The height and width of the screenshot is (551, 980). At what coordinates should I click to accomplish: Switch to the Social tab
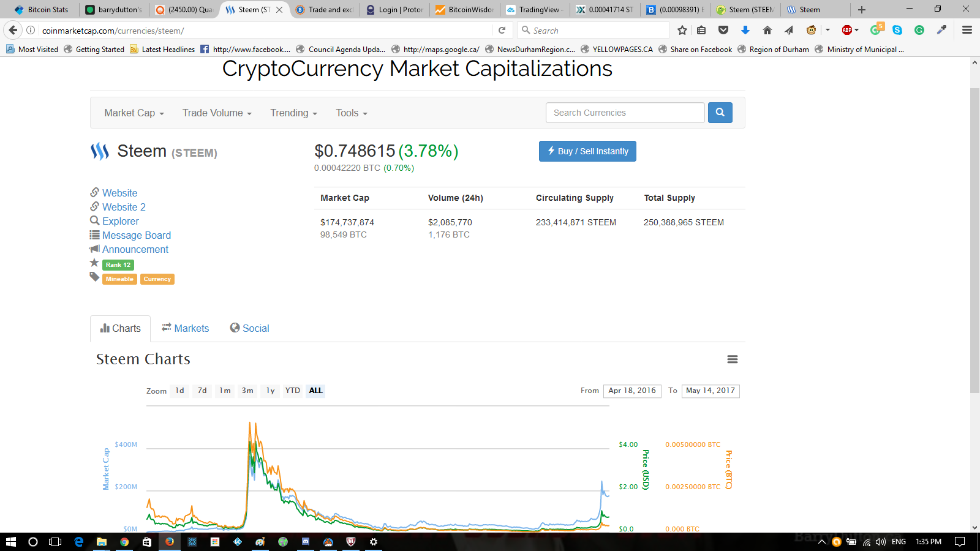click(x=250, y=329)
